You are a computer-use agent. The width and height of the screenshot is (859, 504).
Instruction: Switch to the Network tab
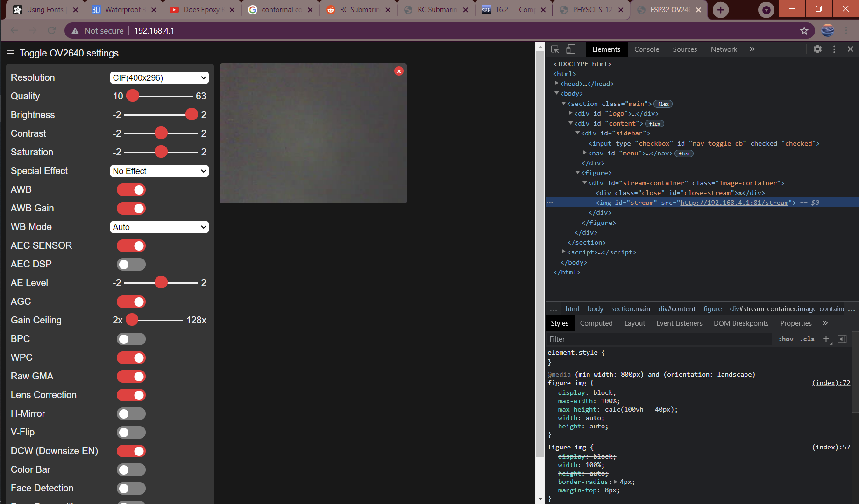point(724,49)
